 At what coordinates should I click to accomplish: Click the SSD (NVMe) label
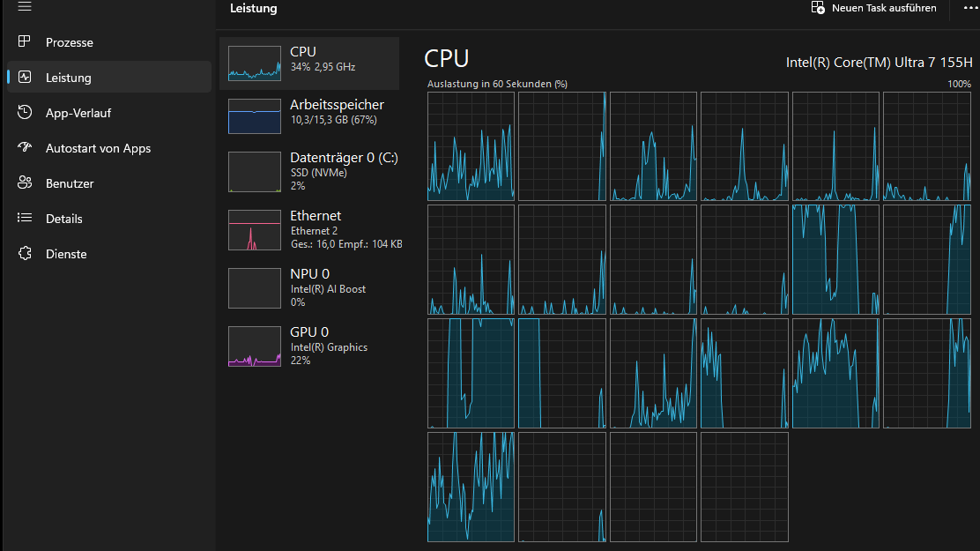point(318,173)
